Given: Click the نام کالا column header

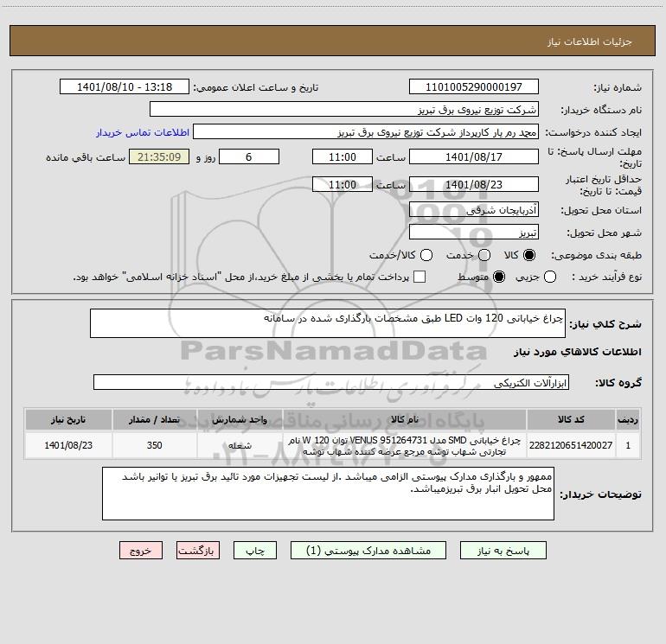Looking at the screenshot, I should (x=405, y=419).
